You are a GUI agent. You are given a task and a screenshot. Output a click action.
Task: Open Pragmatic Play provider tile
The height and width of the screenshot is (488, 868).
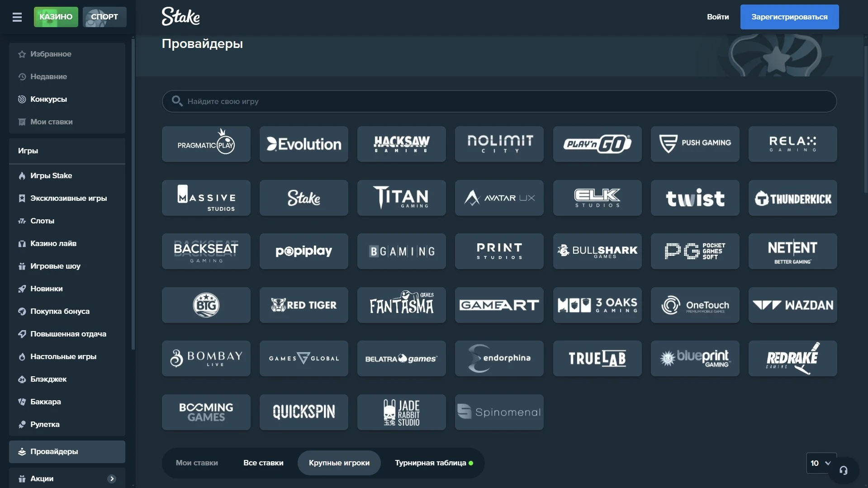206,144
